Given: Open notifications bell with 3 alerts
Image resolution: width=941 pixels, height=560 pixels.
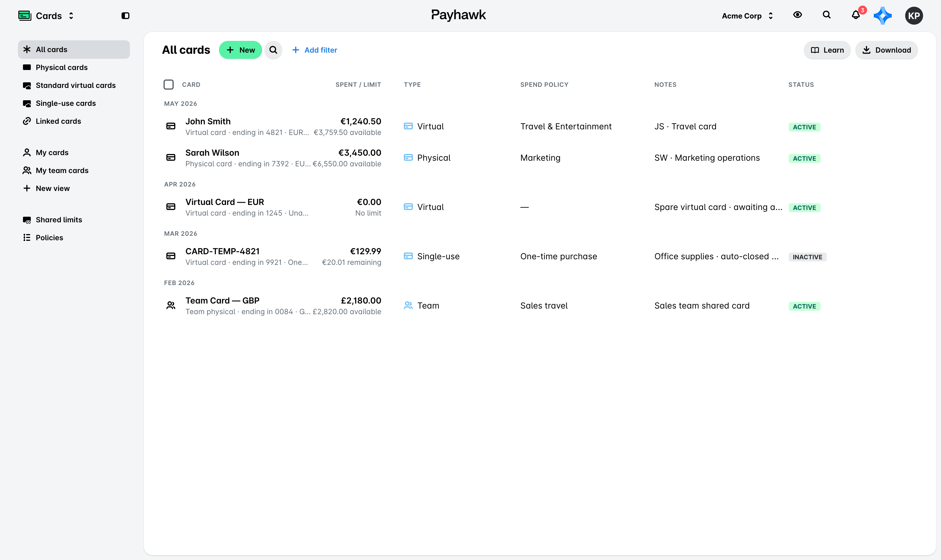Looking at the screenshot, I should (x=856, y=15).
